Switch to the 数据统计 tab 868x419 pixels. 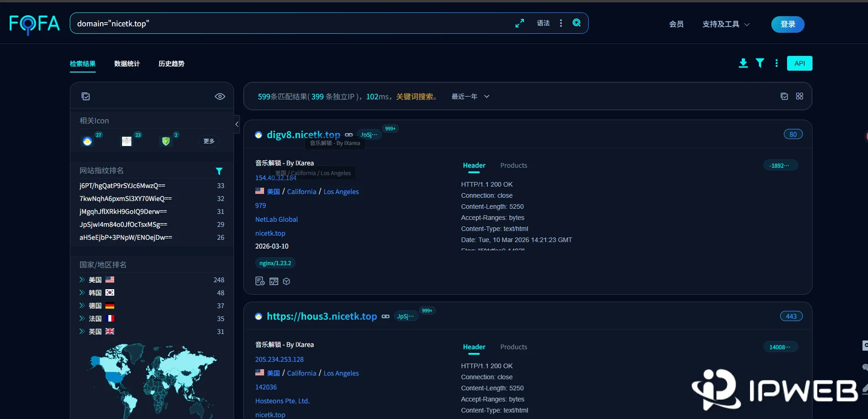coord(127,64)
